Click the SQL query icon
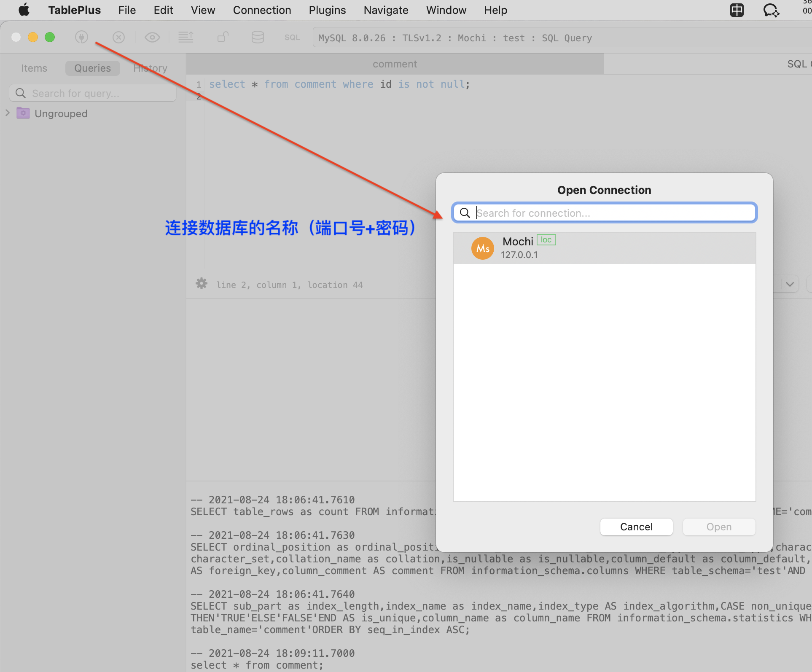 [x=292, y=37]
